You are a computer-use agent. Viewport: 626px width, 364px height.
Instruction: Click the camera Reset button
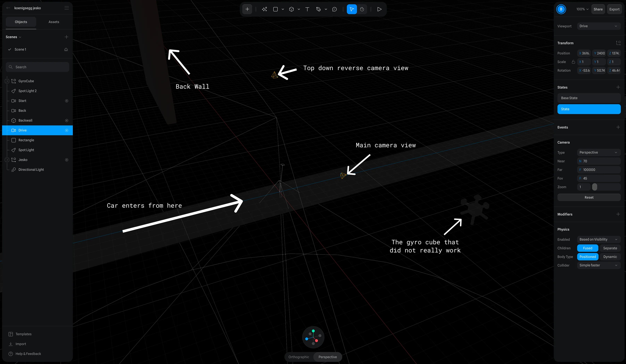[589, 197]
